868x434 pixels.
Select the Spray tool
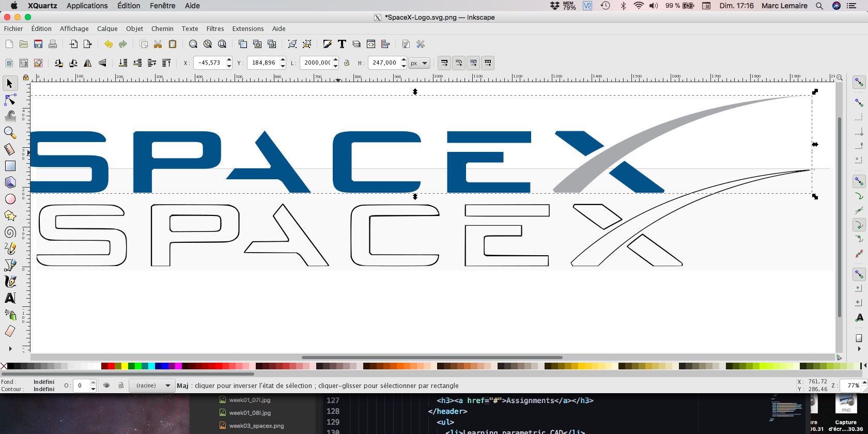click(10, 315)
